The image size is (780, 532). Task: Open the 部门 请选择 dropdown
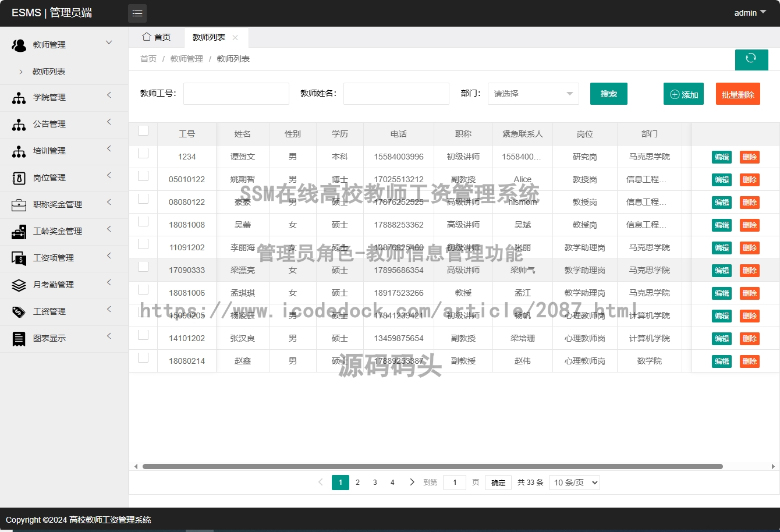(533, 94)
